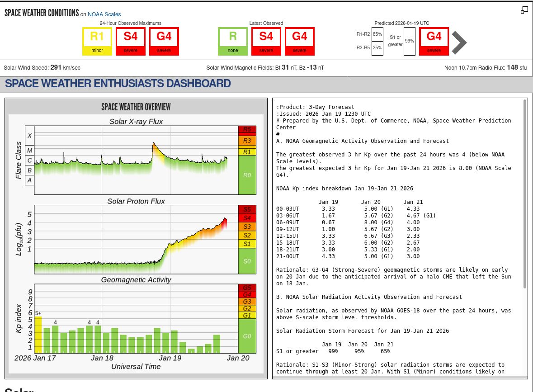Open the Geomagnetic Activity Kp chart
Viewport: 533px width, 392px height.
point(136,319)
